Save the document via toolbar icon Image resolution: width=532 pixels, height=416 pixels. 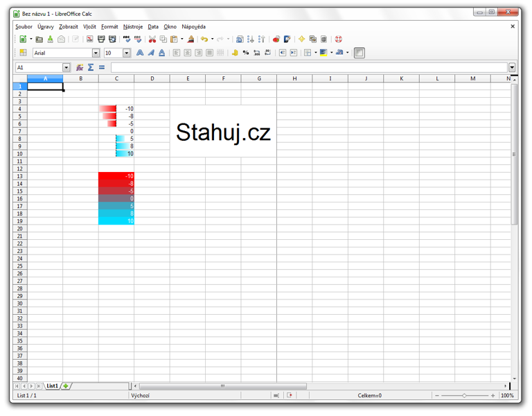tap(50, 39)
